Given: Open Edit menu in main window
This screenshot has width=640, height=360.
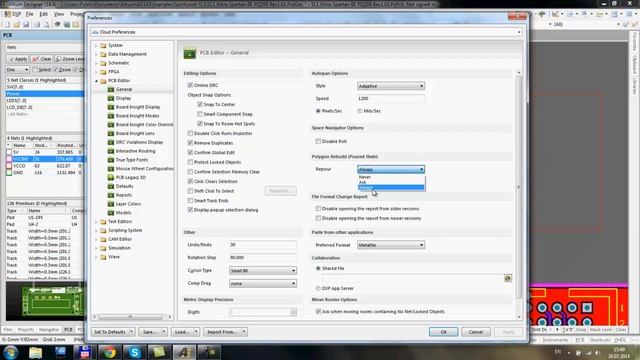Looking at the screenshot, I should pyautogui.click(x=43, y=14).
